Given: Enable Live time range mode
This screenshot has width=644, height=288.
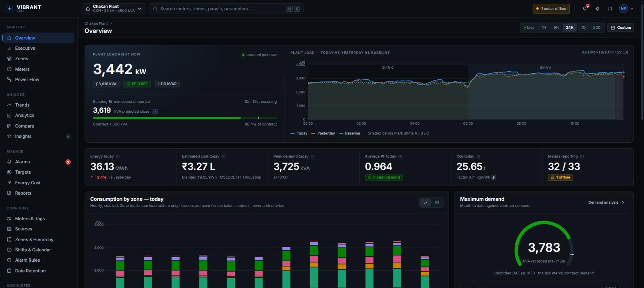Looking at the screenshot, I should pyautogui.click(x=529, y=28).
